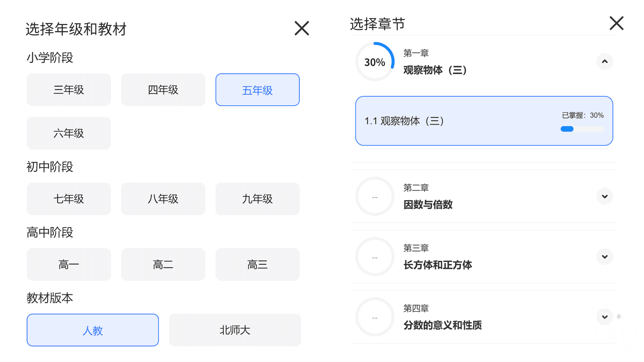Screen dimensions: 644x362
Task: Click the empty progress circle for 第三章
Action: [375, 257]
